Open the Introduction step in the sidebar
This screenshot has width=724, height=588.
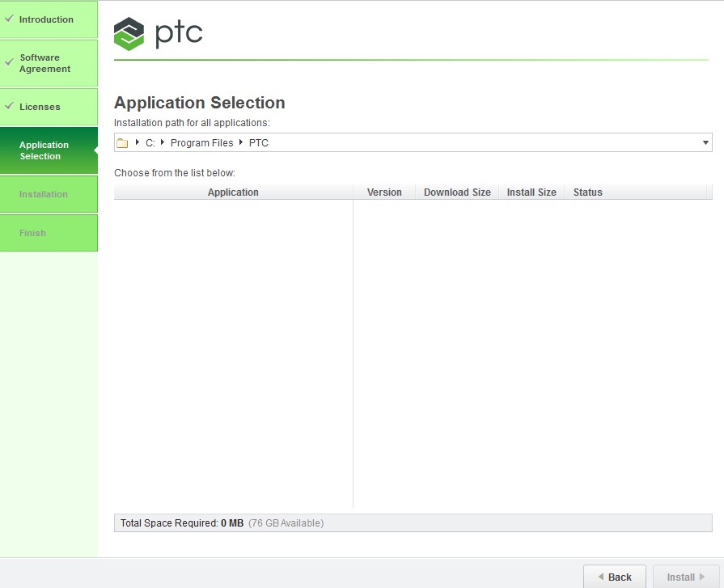click(49, 19)
